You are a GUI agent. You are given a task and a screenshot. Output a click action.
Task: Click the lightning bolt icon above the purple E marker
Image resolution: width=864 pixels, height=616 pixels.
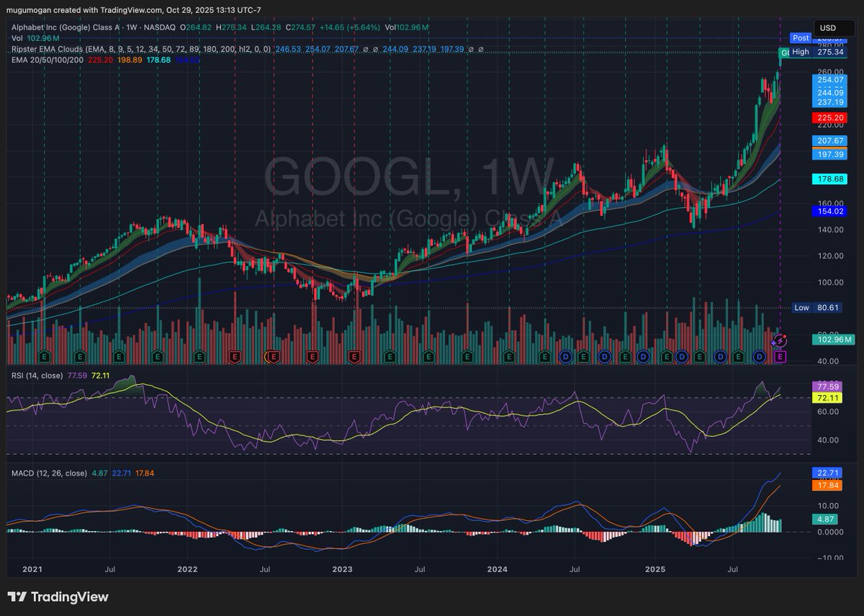(x=778, y=340)
